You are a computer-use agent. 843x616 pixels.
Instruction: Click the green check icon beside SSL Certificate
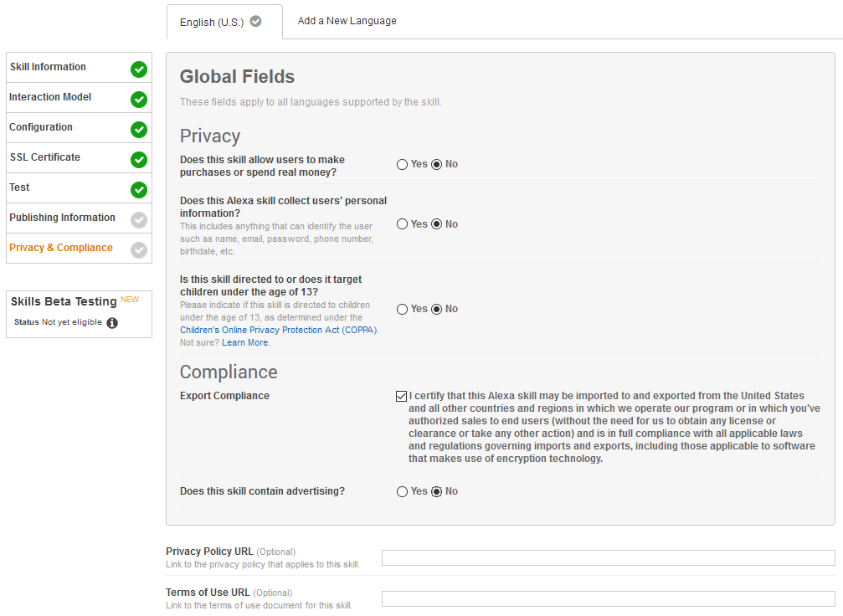pyautogui.click(x=139, y=160)
